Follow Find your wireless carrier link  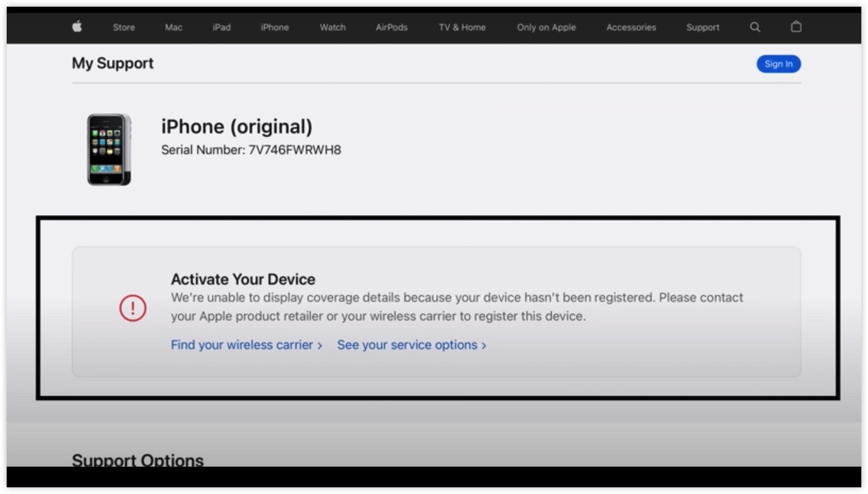click(x=246, y=345)
